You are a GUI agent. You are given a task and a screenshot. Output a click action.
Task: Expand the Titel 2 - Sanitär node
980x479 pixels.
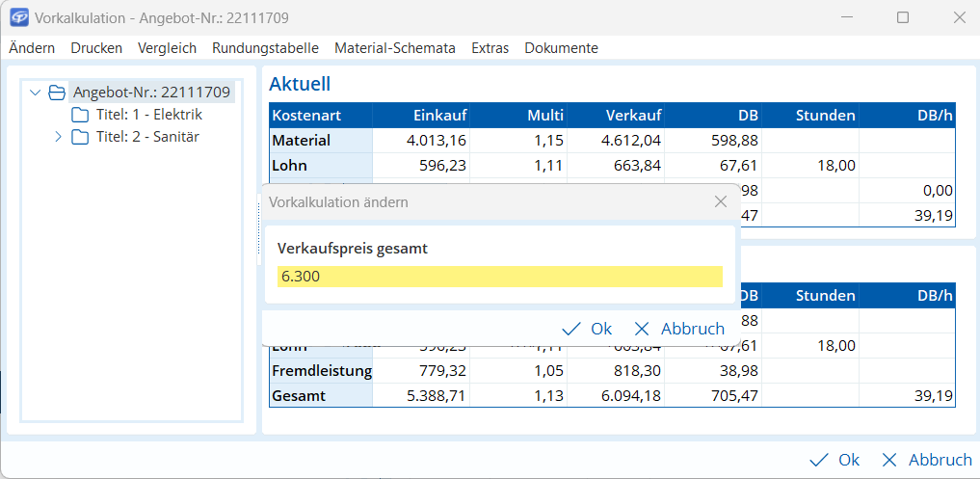[x=58, y=137]
